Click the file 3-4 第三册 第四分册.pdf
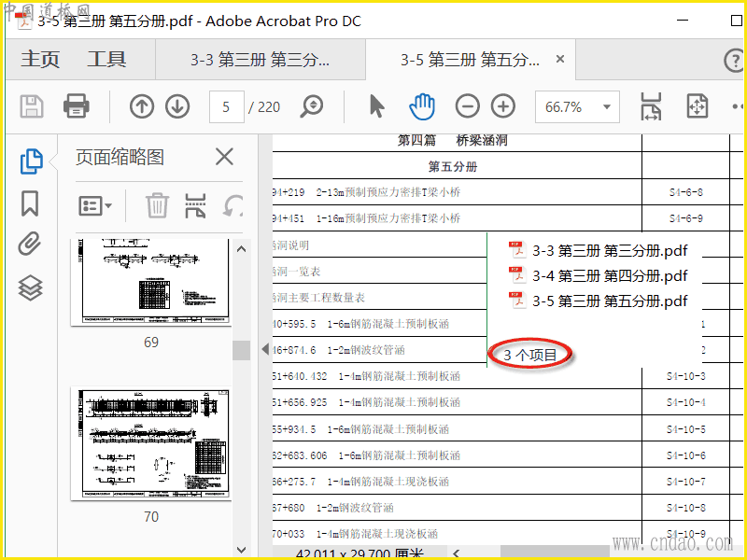747x560 pixels. (599, 275)
